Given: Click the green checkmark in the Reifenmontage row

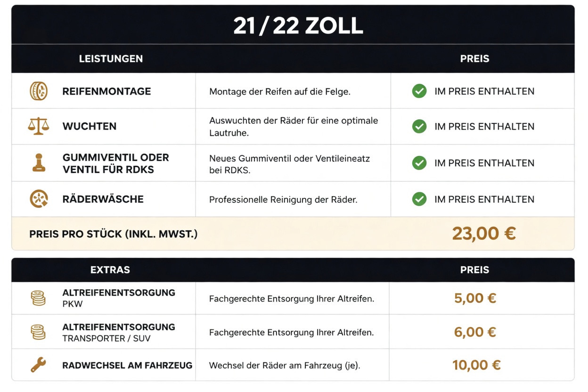Looking at the screenshot, I should point(419,91).
